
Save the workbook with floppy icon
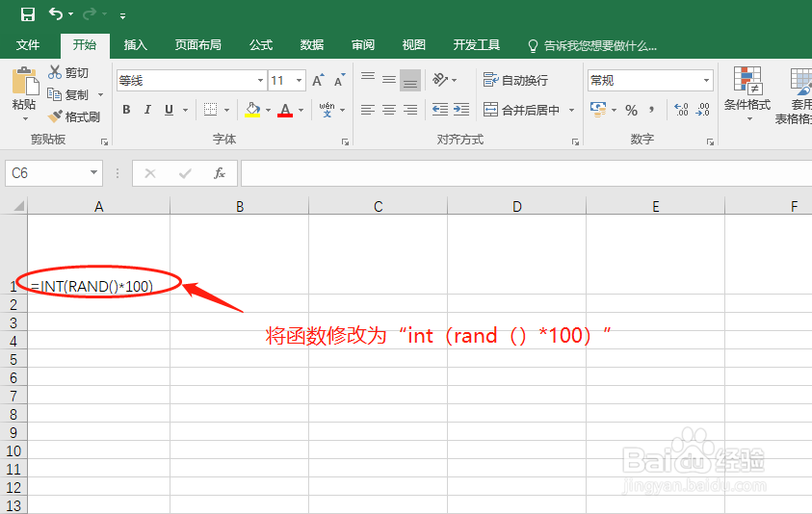pos(28,14)
